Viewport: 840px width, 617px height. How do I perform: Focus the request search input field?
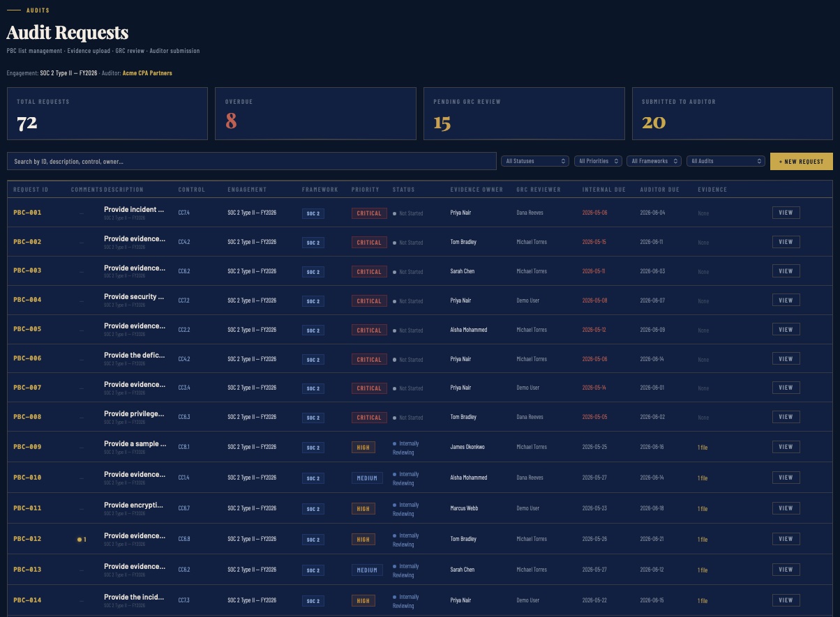pos(252,161)
